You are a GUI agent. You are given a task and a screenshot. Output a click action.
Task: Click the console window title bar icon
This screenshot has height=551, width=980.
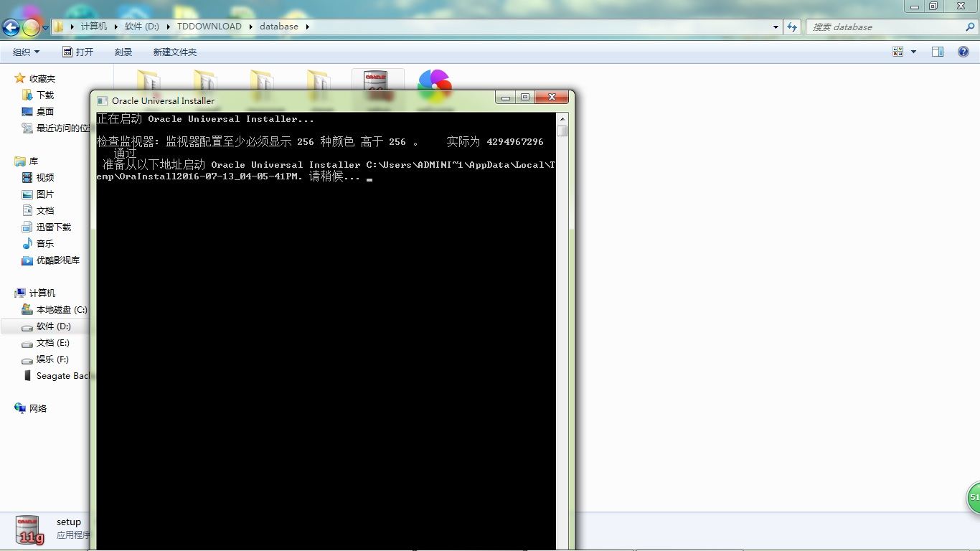[x=102, y=101]
